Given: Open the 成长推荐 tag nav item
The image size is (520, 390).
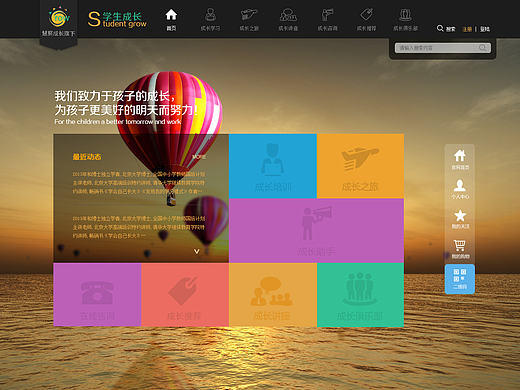Looking at the screenshot, I should (366, 20).
